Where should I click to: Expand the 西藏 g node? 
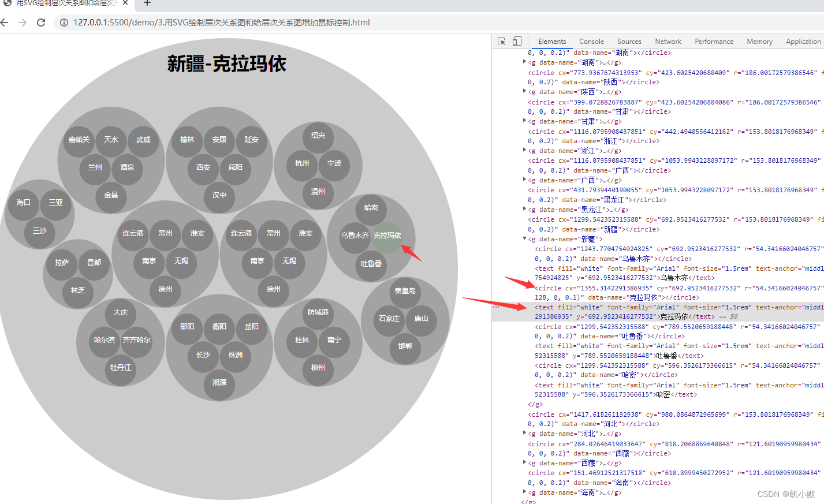(524, 463)
